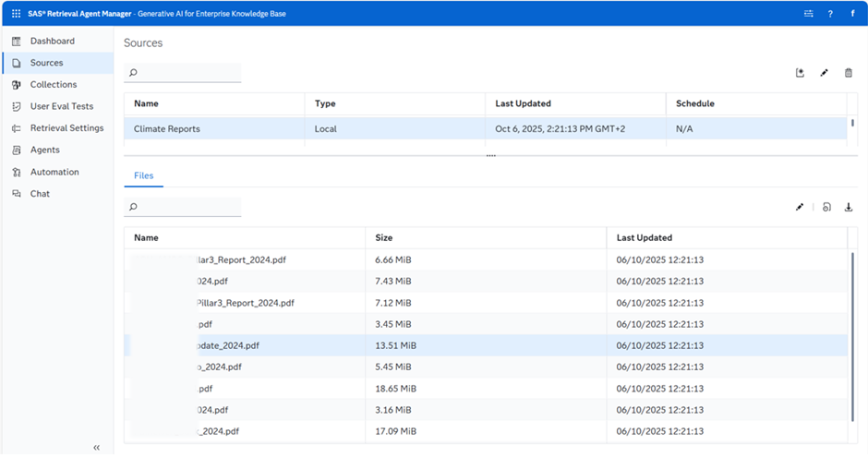Sort files table by Size column
The width and height of the screenshot is (868, 469).
click(384, 238)
